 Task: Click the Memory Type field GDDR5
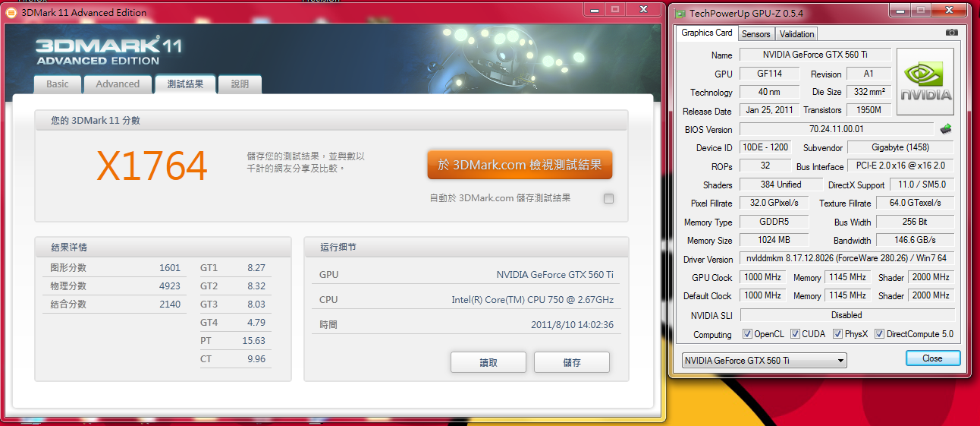coord(774,222)
